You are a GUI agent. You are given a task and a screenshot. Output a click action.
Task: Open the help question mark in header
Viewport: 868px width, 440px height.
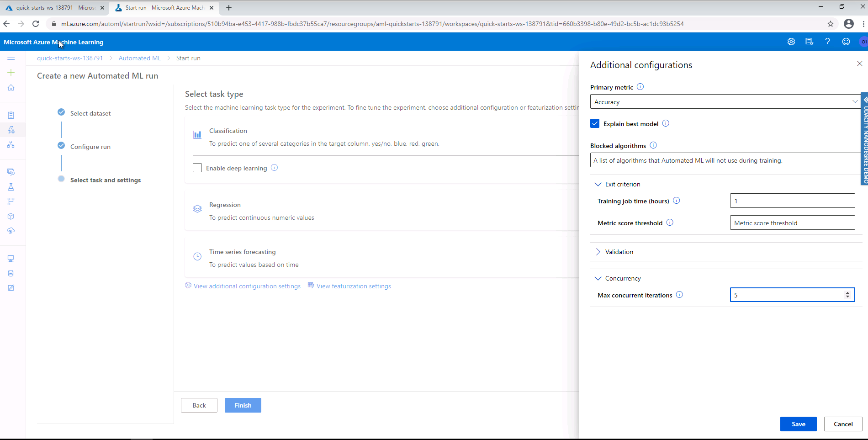point(827,42)
